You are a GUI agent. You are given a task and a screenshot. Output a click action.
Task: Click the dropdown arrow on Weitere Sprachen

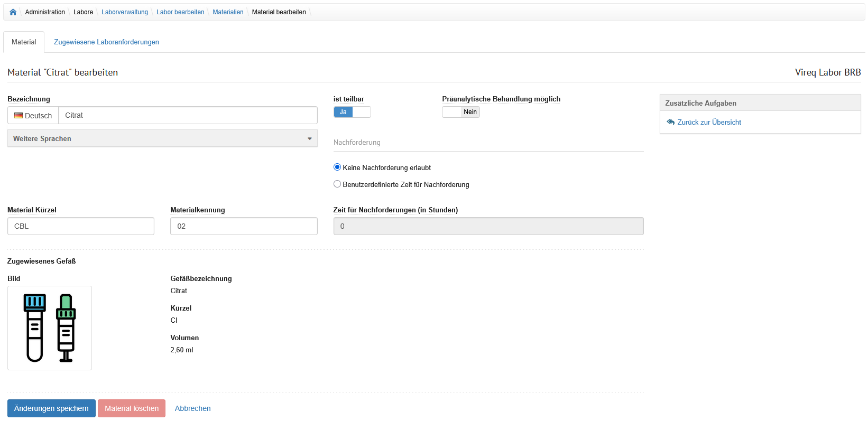309,139
